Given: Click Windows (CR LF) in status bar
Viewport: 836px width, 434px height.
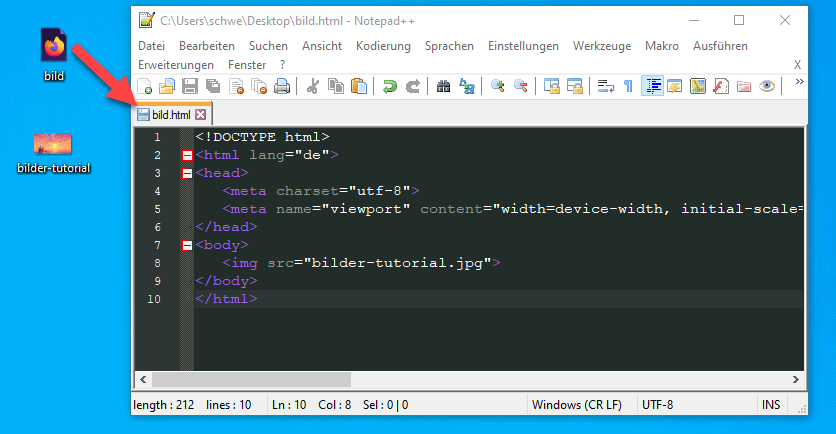Looking at the screenshot, I should 577,405.
